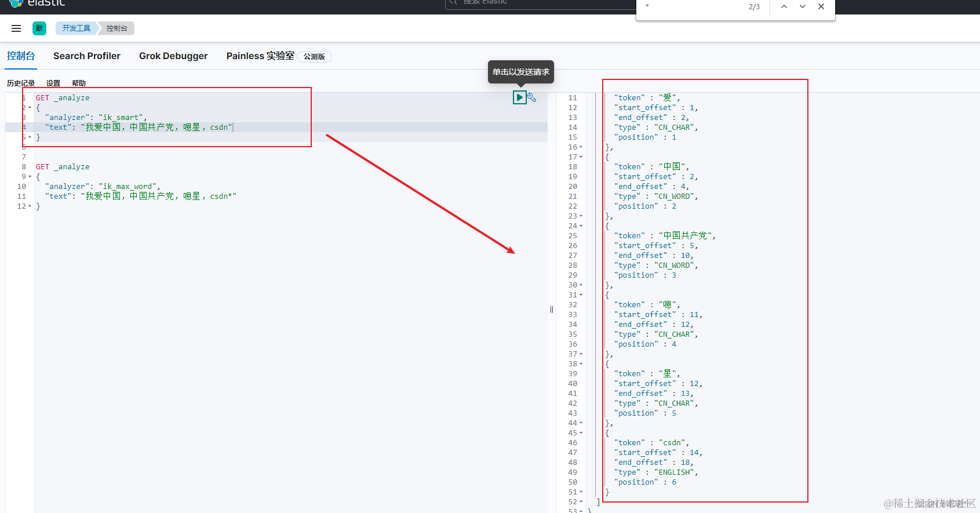
Task: Open the 帮助 help panel
Action: [79, 83]
